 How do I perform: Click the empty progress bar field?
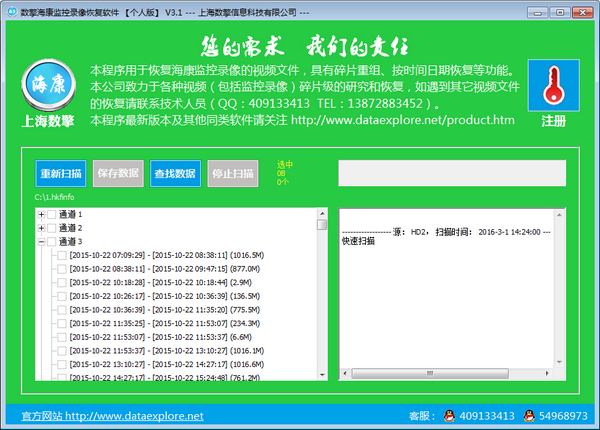coord(452,173)
